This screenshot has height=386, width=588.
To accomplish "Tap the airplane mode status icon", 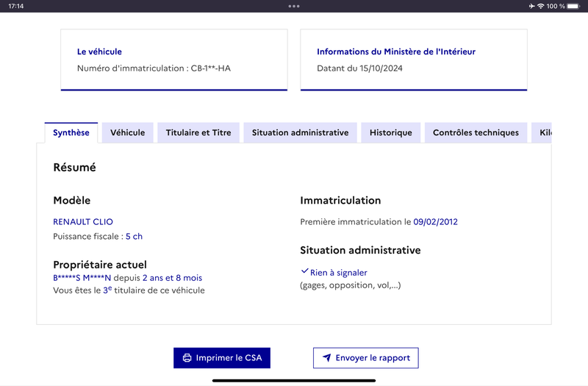I will [531, 6].
